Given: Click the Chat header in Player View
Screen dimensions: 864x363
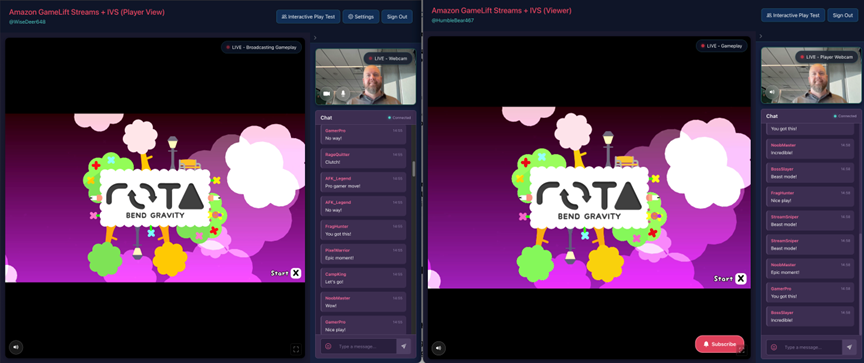Looking at the screenshot, I should tap(326, 117).
